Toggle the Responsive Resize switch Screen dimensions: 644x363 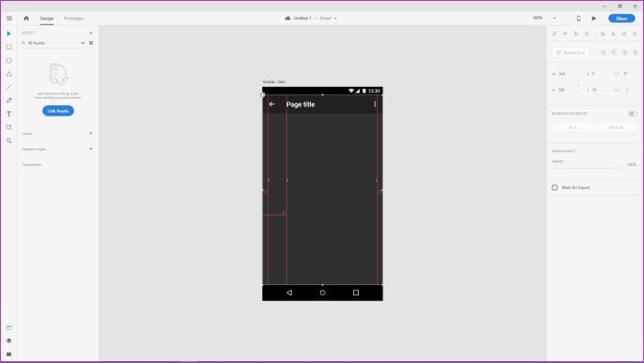[x=633, y=114]
